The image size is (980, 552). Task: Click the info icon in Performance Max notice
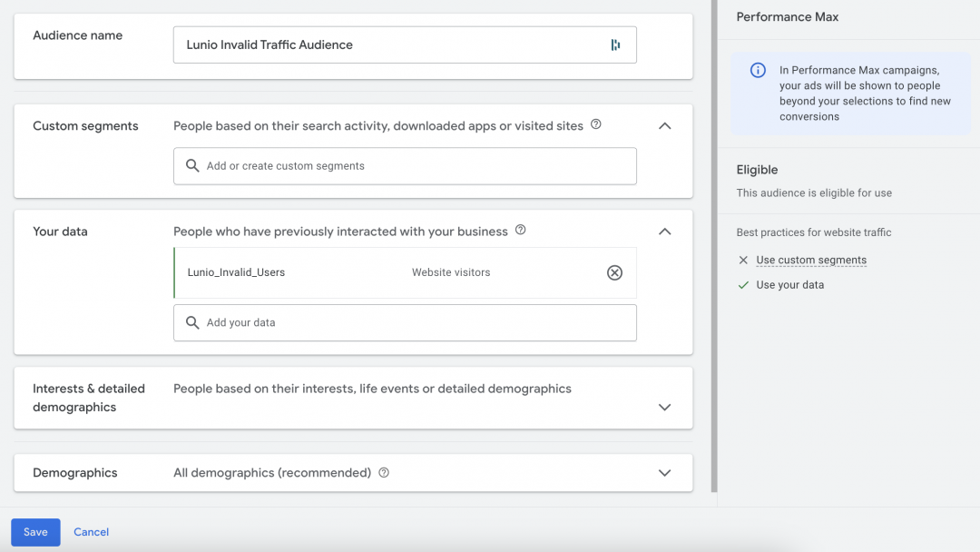(x=758, y=71)
